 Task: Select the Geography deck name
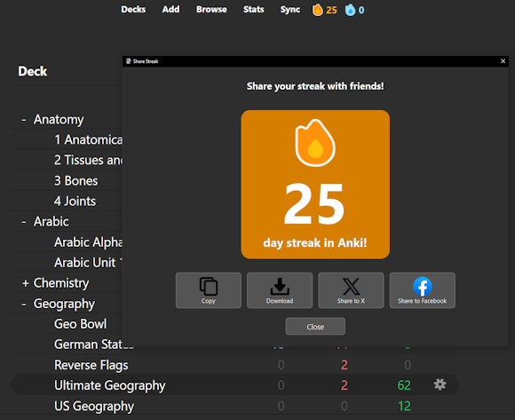coord(64,304)
